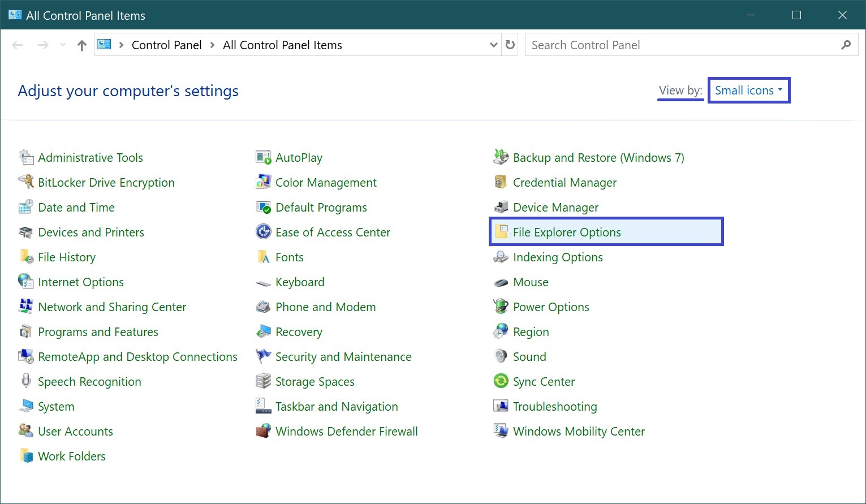Click the Ease of Access Center icon
Image resolution: width=866 pixels, height=504 pixels.
tap(264, 232)
